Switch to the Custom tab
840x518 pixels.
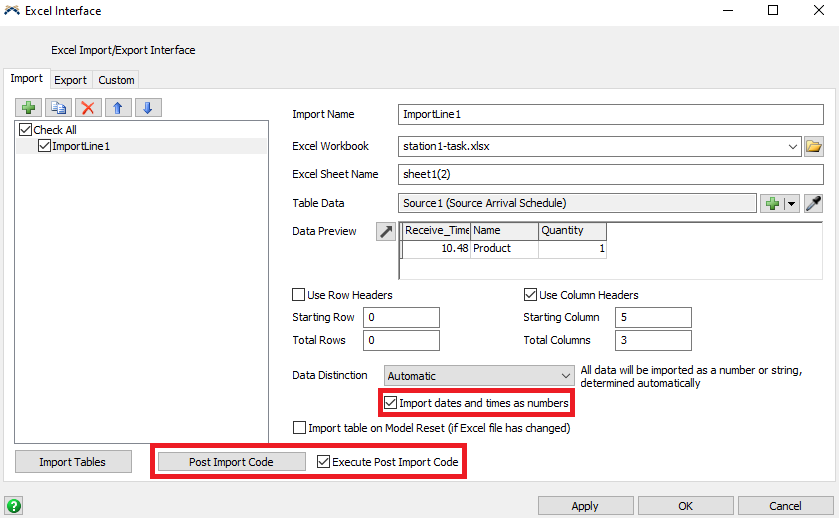[116, 80]
